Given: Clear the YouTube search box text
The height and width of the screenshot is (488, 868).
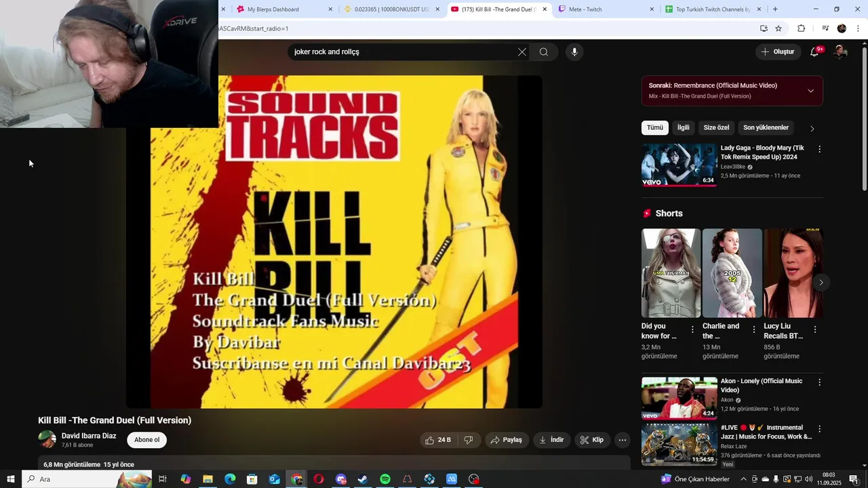Looking at the screenshot, I should pos(522,52).
